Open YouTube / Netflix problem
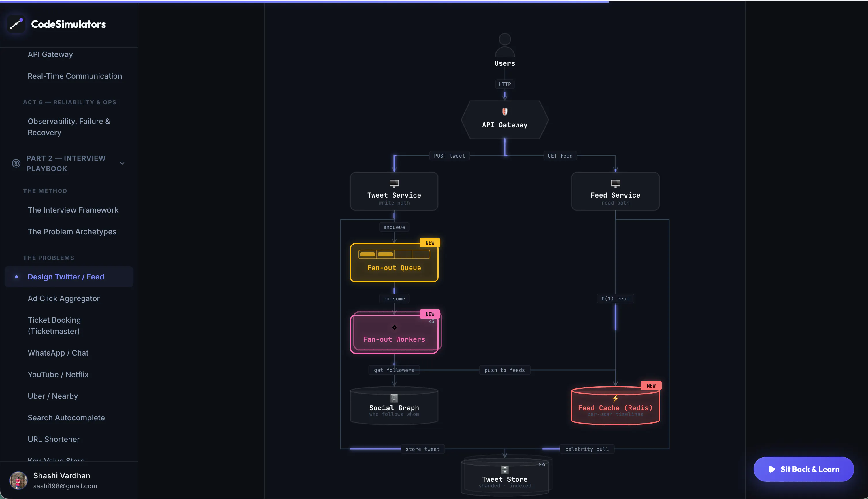This screenshot has height=499, width=868. point(58,375)
